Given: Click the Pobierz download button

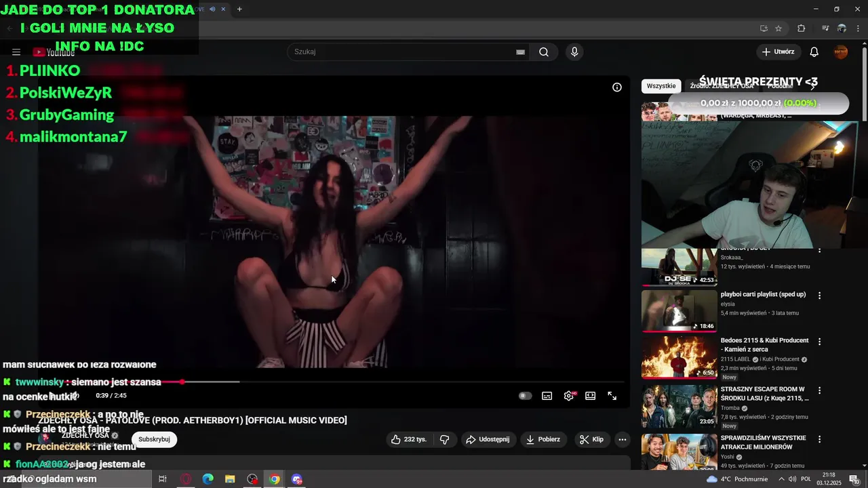Looking at the screenshot, I should pyautogui.click(x=543, y=439).
